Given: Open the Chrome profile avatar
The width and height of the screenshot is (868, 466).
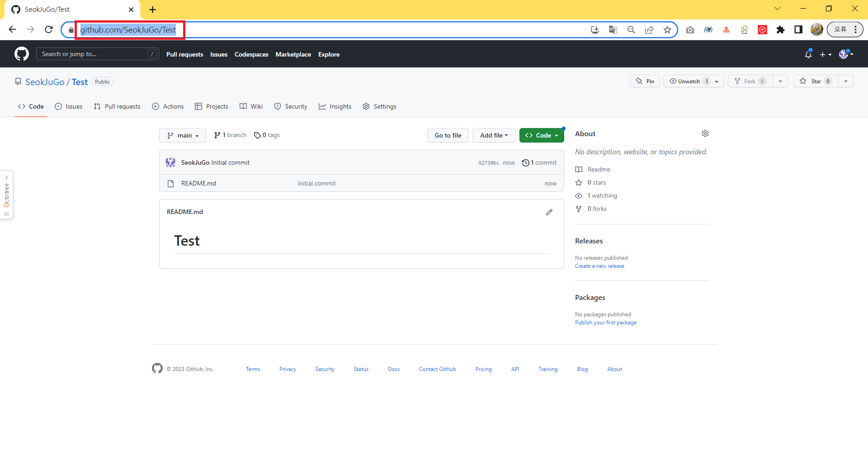Looking at the screenshot, I should 816,30.
